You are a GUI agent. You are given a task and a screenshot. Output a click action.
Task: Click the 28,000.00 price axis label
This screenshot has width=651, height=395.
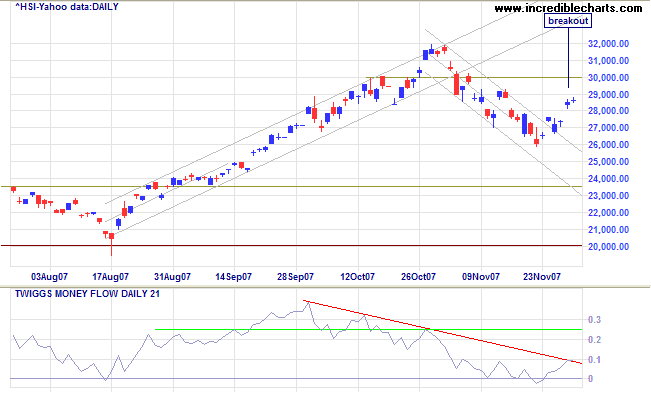(x=609, y=110)
